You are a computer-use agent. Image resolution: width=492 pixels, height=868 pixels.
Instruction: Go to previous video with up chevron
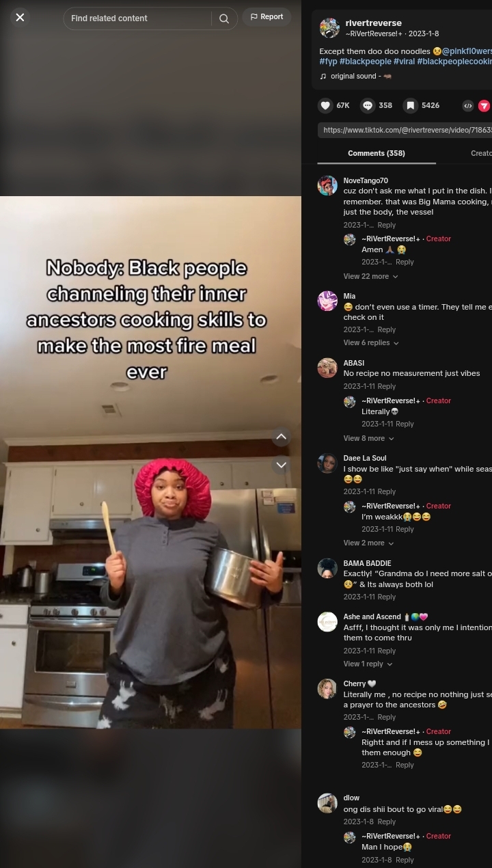[x=282, y=437]
